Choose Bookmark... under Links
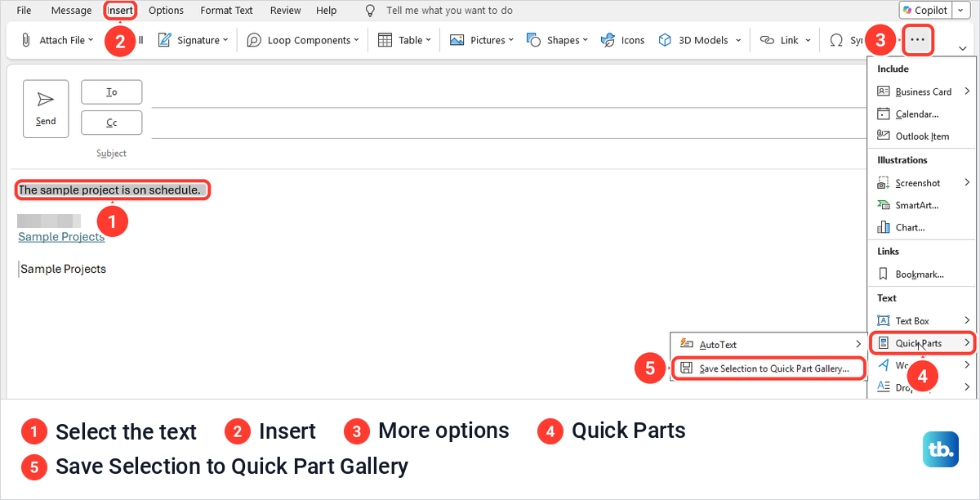This screenshot has width=980, height=500. click(923, 275)
